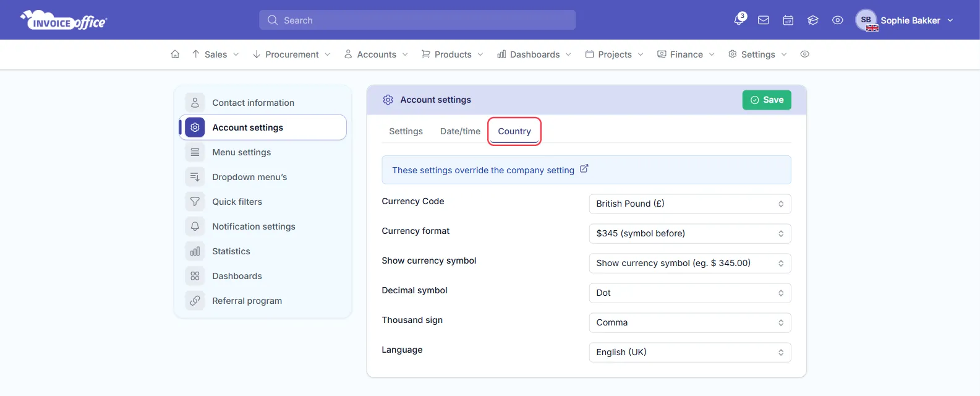Click the SB user avatar
Screen dimensions: 980x396
pyautogui.click(x=866, y=20)
